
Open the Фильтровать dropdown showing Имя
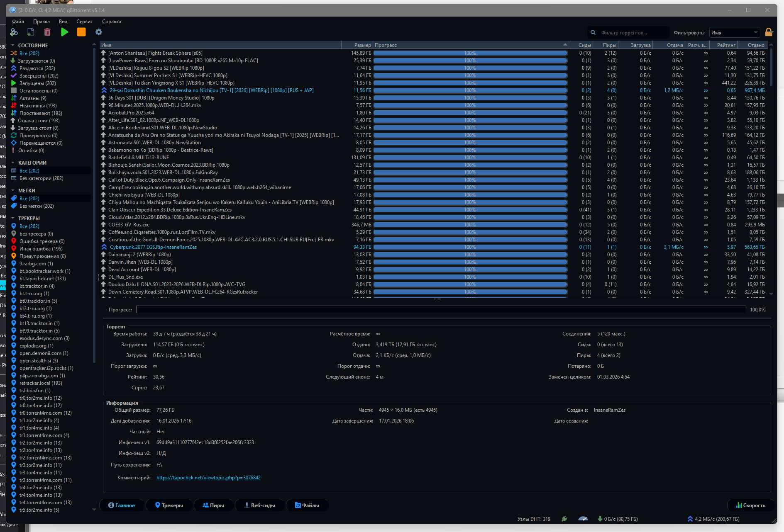(734, 33)
